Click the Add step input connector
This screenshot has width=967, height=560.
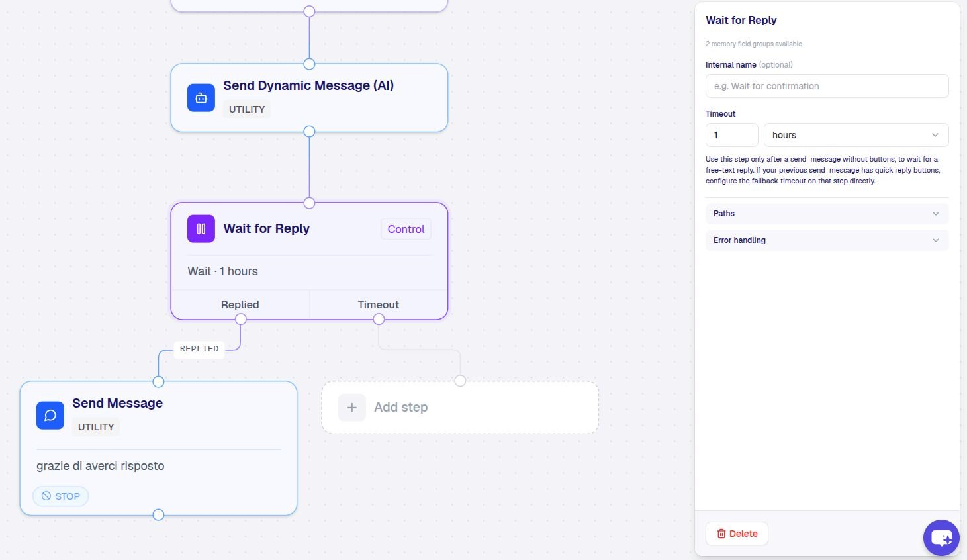point(460,381)
